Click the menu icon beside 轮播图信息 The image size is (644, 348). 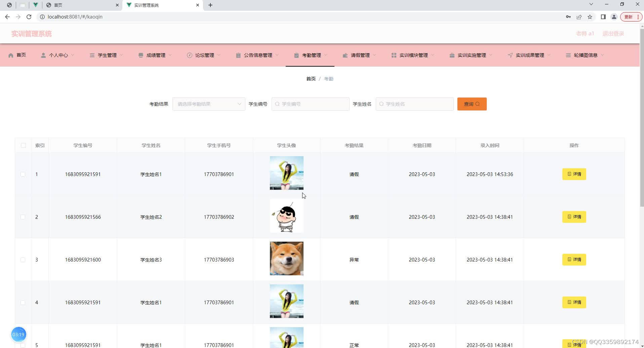point(568,55)
